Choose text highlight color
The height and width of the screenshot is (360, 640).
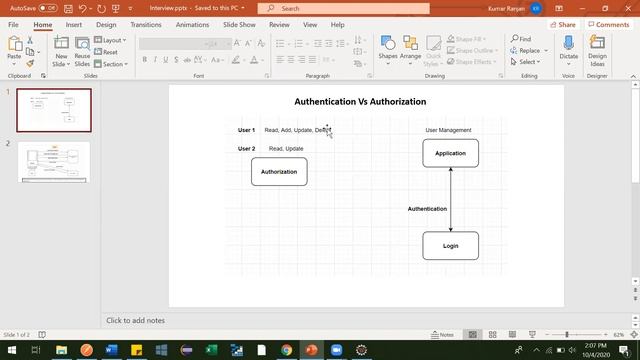pos(236,60)
